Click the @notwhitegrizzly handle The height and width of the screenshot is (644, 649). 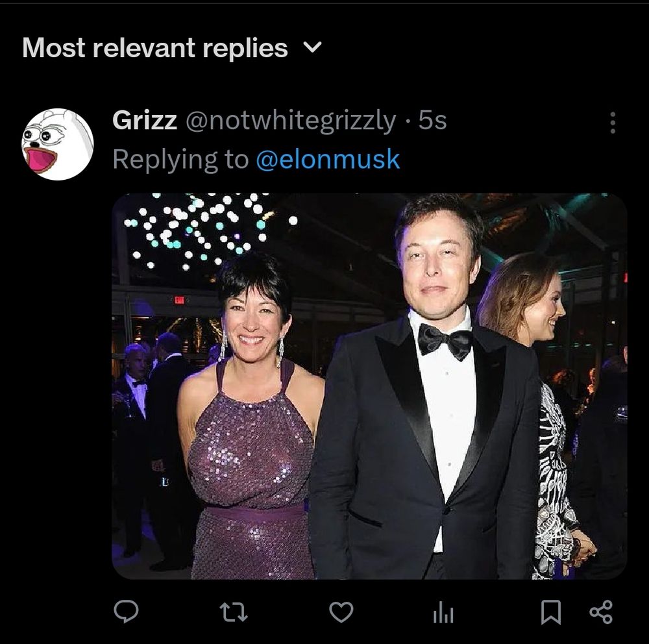tap(291, 120)
